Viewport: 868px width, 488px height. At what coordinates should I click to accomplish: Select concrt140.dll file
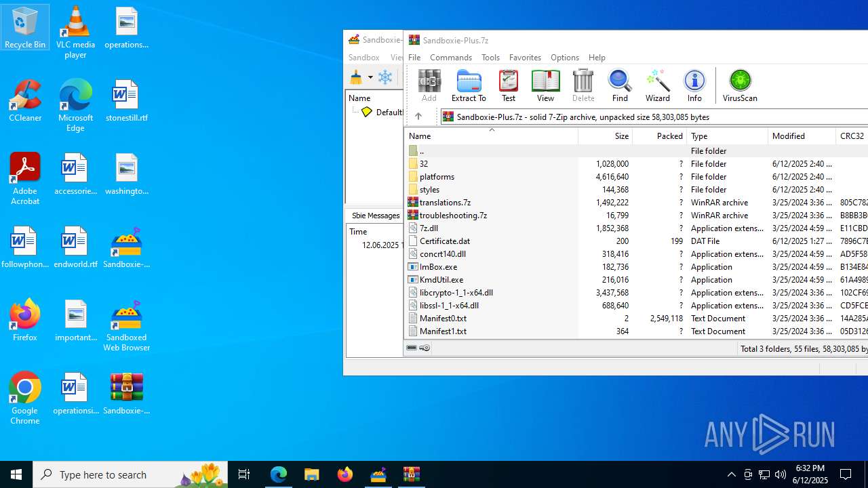click(x=636, y=253)
